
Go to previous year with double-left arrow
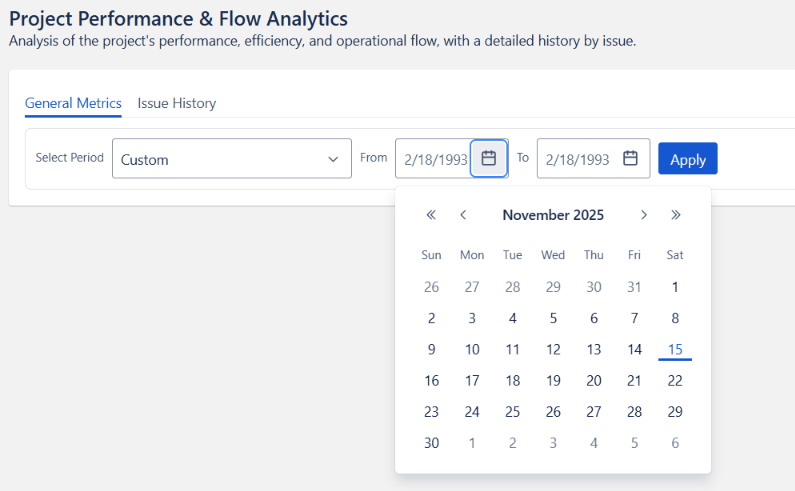[x=431, y=215]
